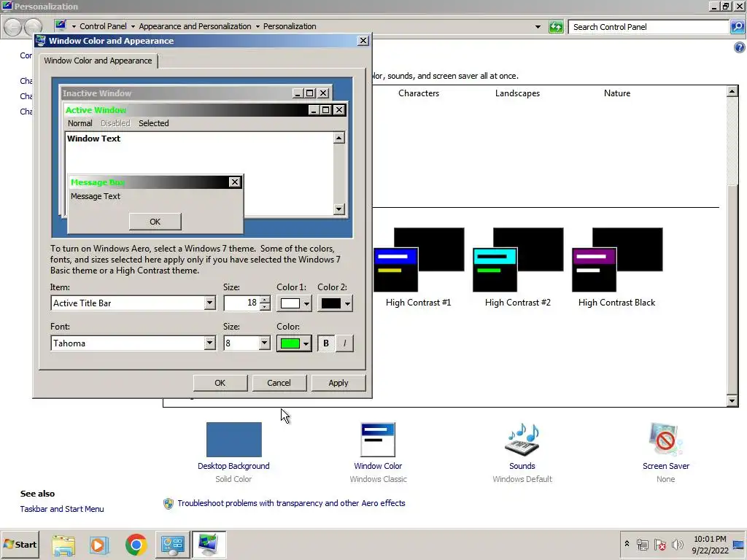Click the green font Color swatch

tap(290, 343)
